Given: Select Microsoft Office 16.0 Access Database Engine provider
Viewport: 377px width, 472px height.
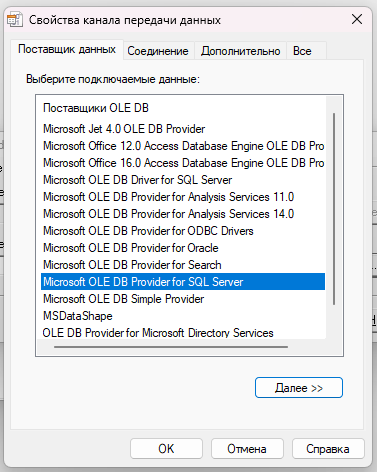Looking at the screenshot, I should pyautogui.click(x=183, y=163).
